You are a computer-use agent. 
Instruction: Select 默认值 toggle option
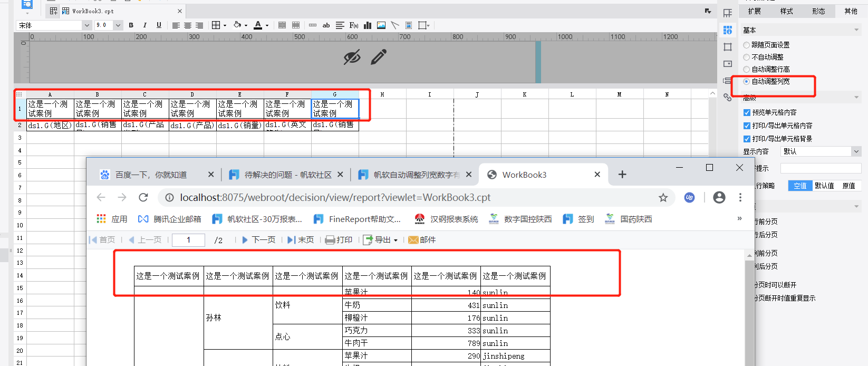coord(824,186)
